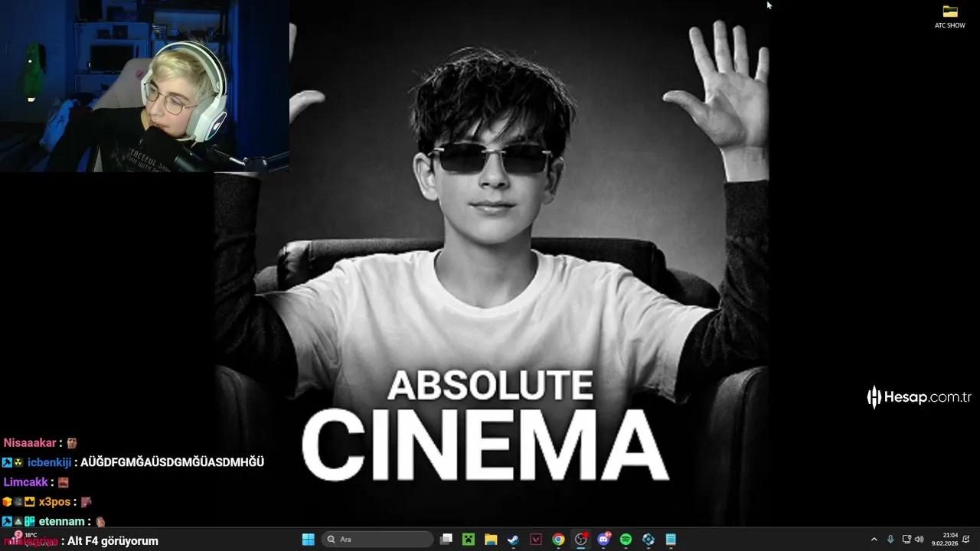The height and width of the screenshot is (551, 980).
Task: Click the Ara taskbar search box
Action: pyautogui.click(x=377, y=540)
